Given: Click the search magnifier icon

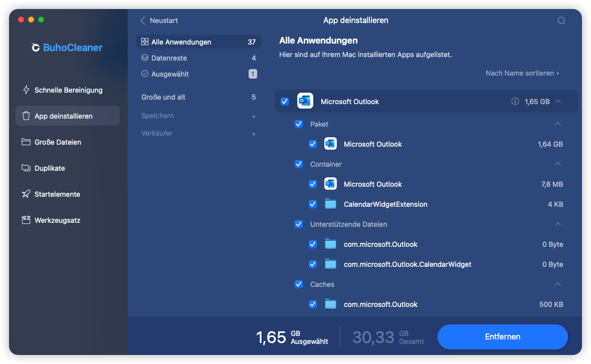Looking at the screenshot, I should tap(561, 21).
